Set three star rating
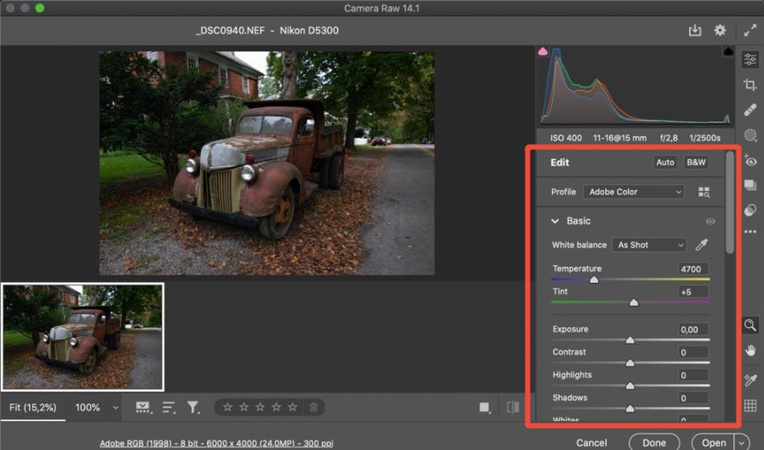 (x=260, y=407)
